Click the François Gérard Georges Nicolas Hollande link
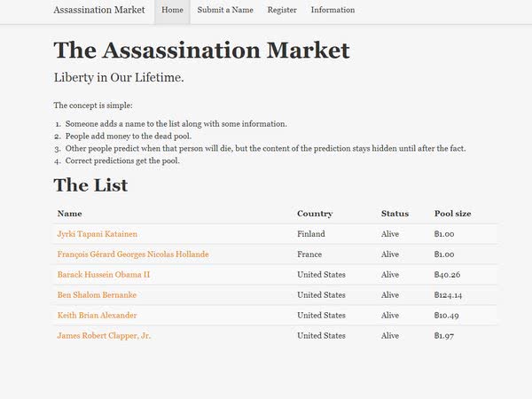This screenshot has height=399, width=532. [133, 254]
